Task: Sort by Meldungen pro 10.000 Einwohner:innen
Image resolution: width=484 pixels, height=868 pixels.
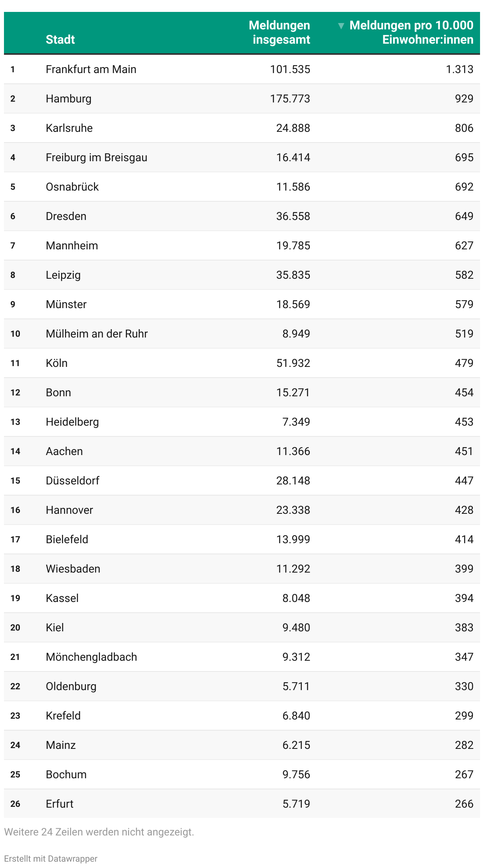Action: coord(411,33)
